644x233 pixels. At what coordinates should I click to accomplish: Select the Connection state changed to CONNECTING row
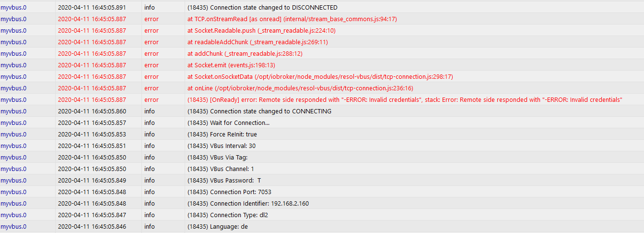coord(322,111)
